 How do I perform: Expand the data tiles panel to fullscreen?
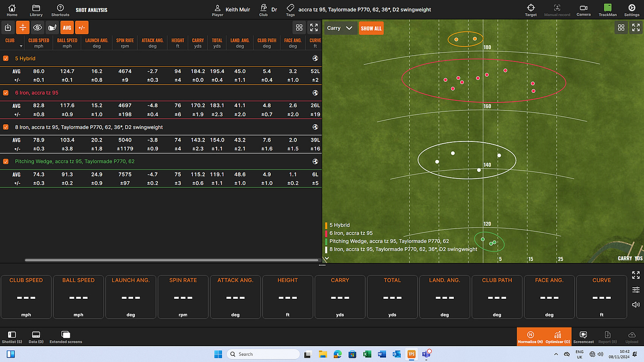pyautogui.click(x=636, y=275)
